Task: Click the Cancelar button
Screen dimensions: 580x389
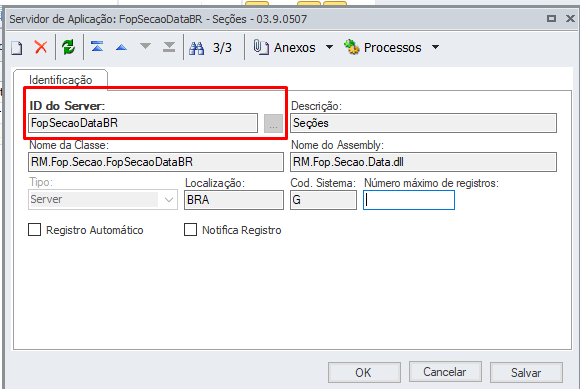Action: tap(445, 372)
